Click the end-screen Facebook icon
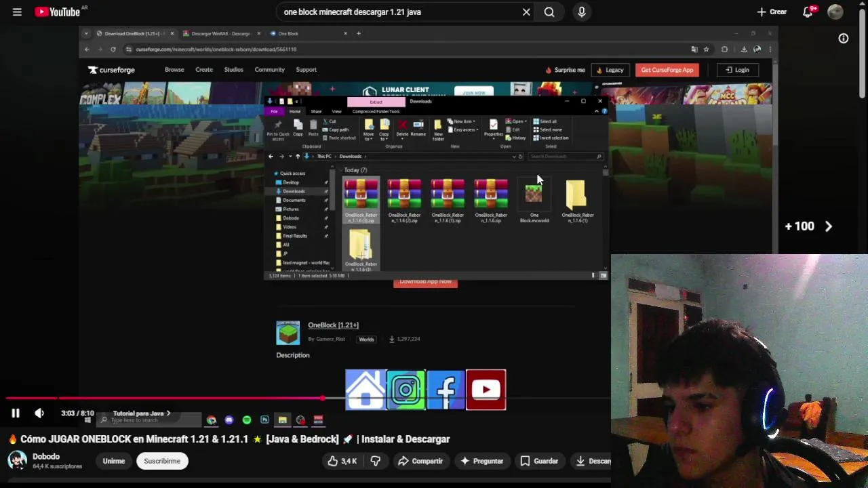Viewport: 868px width, 488px height. 446,390
